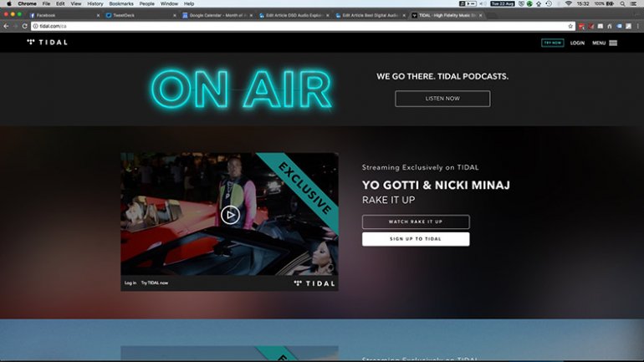Open Spotlight search magnifier icon
This screenshot has width=644, height=362.
tap(623, 3)
